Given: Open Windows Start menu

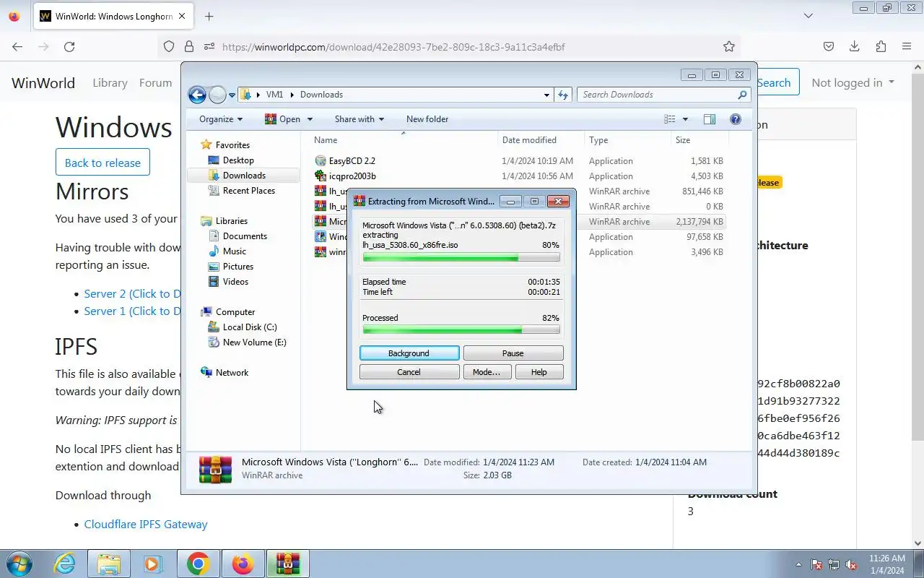Looking at the screenshot, I should (19, 564).
